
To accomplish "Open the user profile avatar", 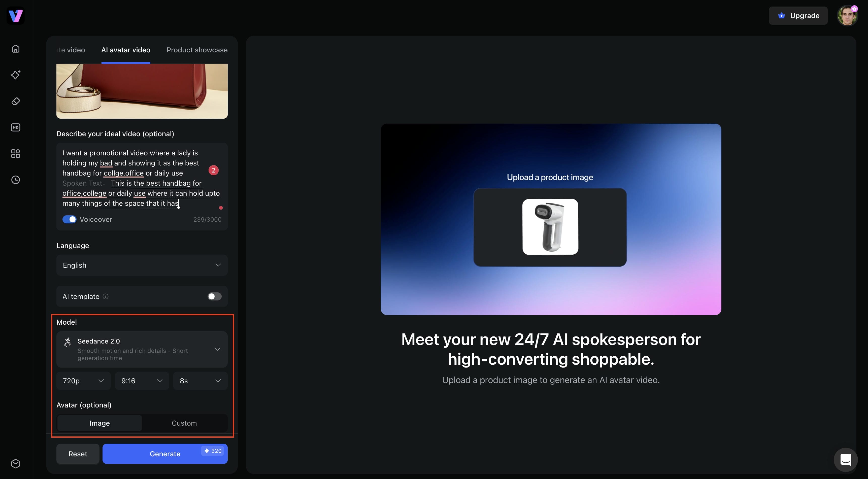I will tap(847, 16).
